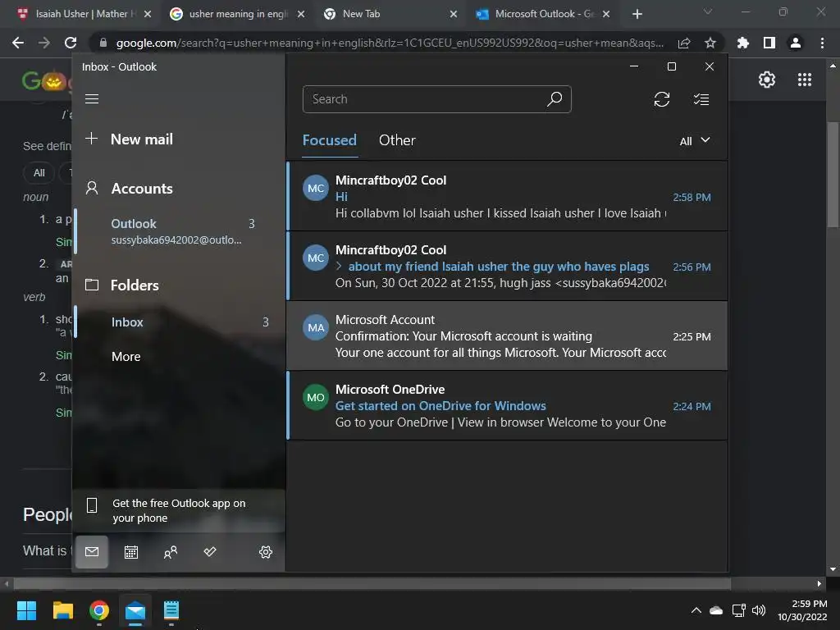Screen dimensions: 840x630
Task: Reload the Chrome page
Action: [x=71, y=43]
